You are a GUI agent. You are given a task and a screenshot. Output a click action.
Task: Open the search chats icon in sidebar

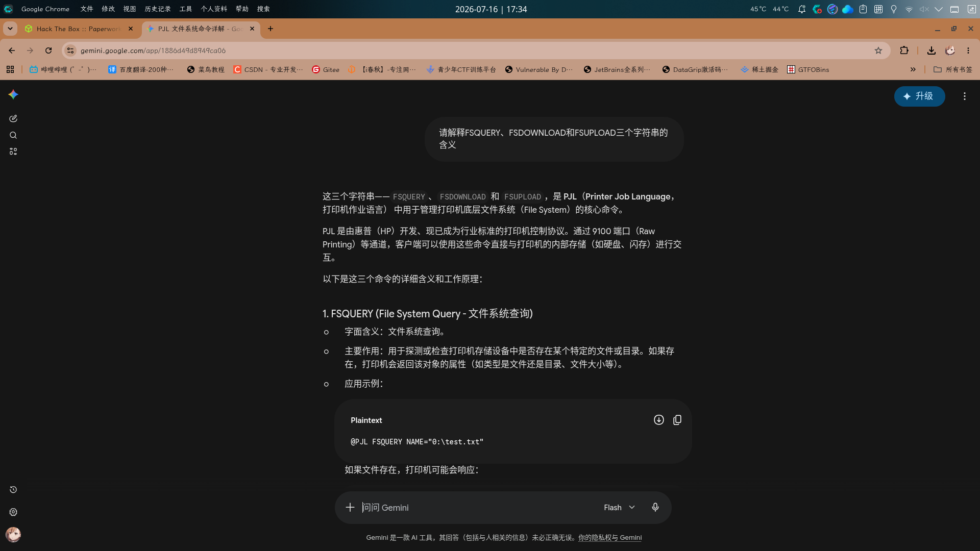13,135
